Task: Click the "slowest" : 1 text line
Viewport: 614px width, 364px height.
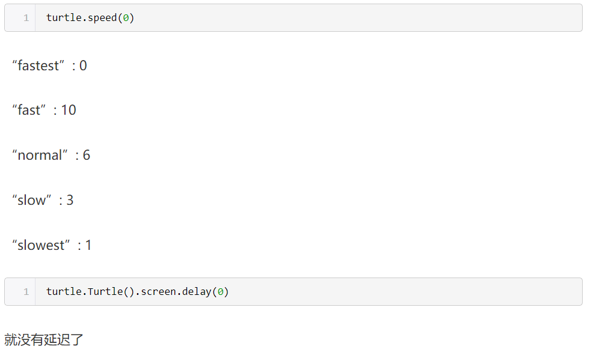Action: coord(52,245)
